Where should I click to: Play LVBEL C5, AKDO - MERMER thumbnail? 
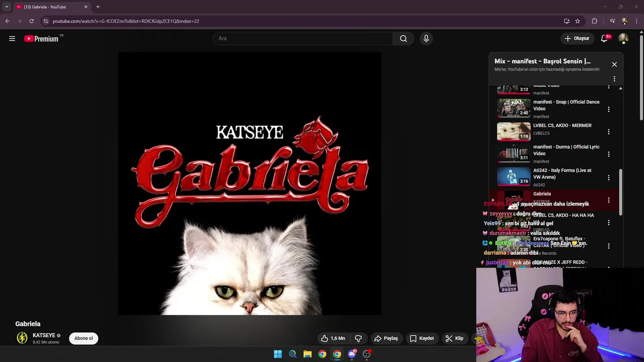point(514,132)
